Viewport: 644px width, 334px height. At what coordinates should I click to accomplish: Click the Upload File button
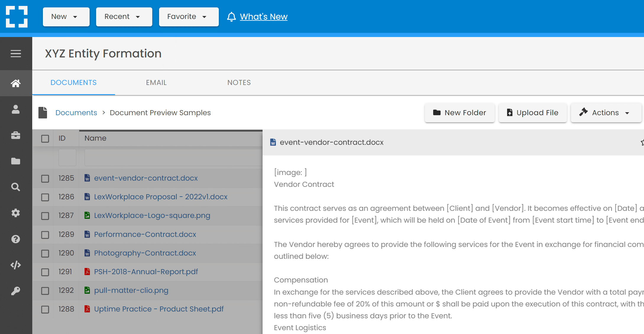[533, 113]
